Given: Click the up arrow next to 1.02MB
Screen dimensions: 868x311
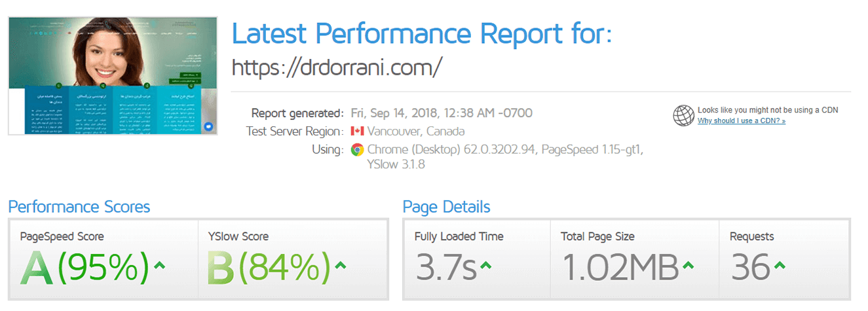Looking at the screenshot, I should (688, 266).
